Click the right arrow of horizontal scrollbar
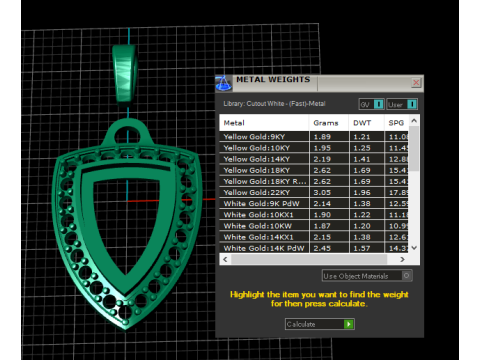Screen dimensions: 480x360 click(403, 259)
